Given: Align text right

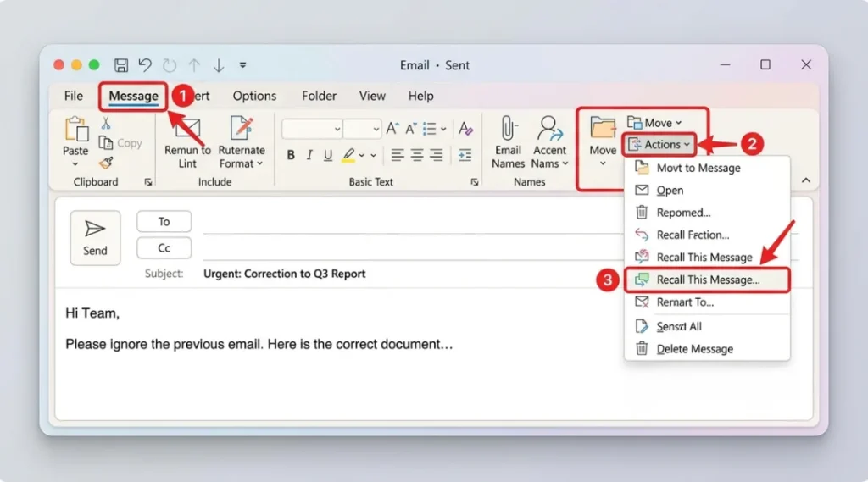Looking at the screenshot, I should click(437, 156).
